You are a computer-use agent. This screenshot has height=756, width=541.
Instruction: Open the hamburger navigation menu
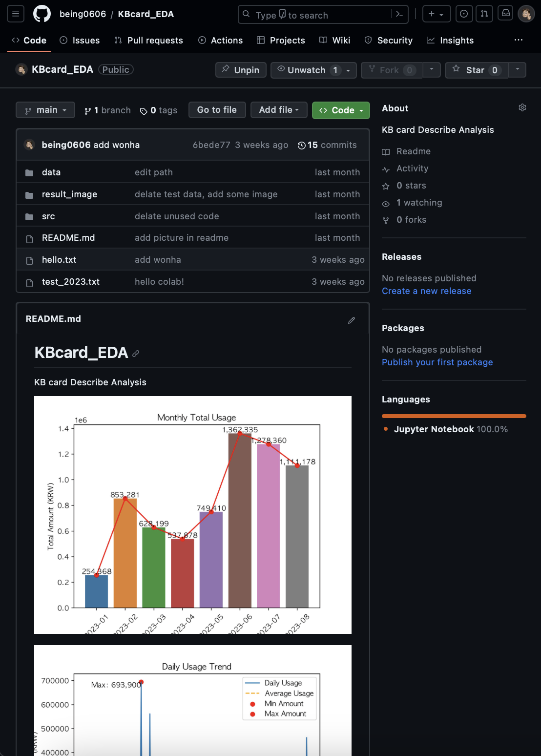[x=16, y=14]
